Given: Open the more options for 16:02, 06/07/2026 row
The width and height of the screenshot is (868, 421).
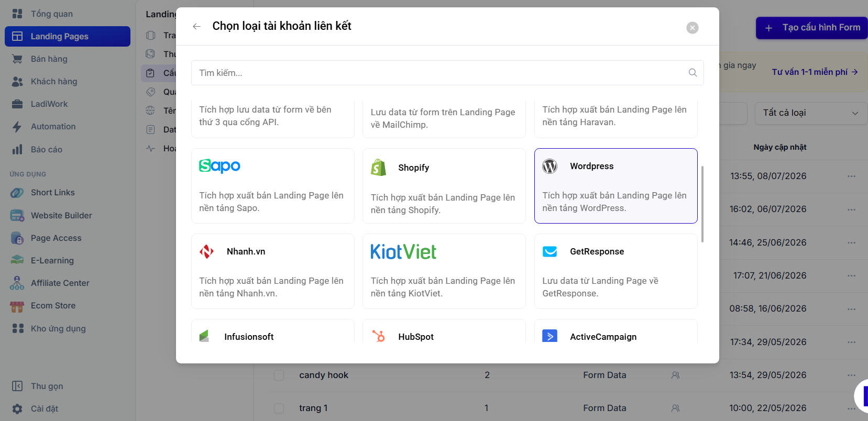Looking at the screenshot, I should (x=852, y=209).
